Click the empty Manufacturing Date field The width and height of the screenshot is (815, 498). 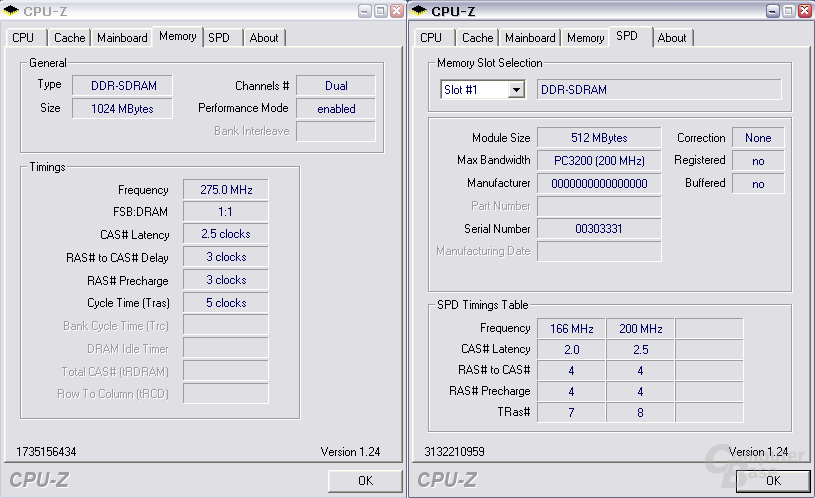(x=599, y=251)
